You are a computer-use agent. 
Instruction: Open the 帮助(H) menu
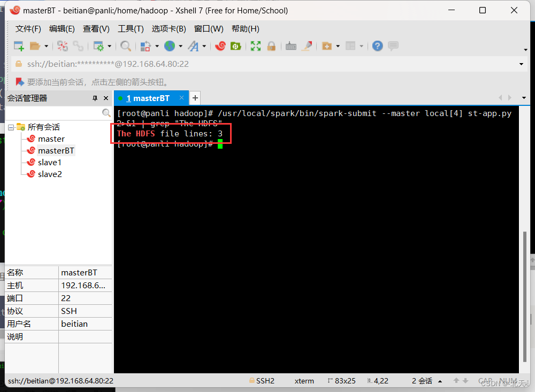point(246,29)
